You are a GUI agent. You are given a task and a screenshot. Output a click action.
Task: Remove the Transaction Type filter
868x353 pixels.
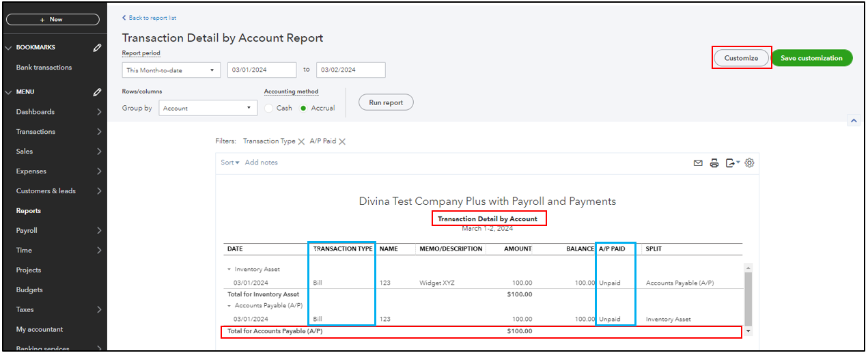(x=301, y=141)
